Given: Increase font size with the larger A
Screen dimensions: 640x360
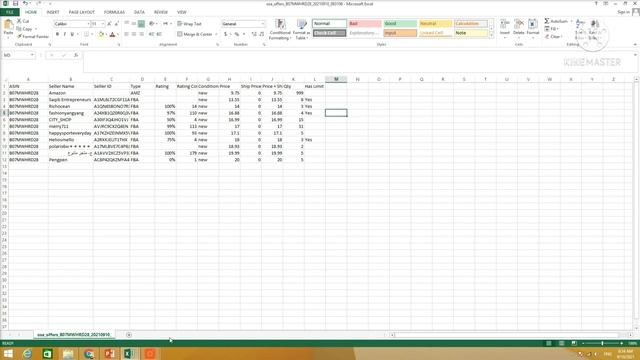Looking at the screenshot, I should (x=109, y=24).
